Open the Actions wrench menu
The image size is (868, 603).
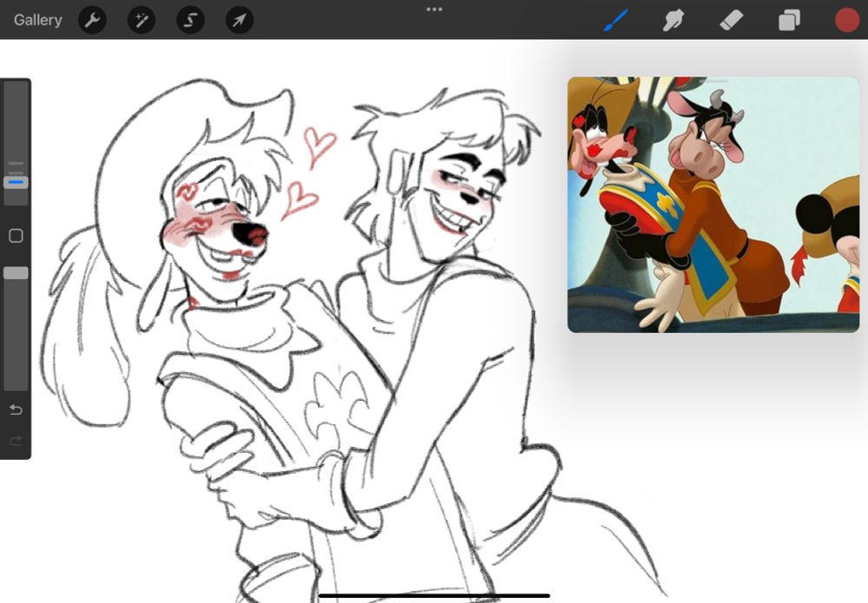pyautogui.click(x=93, y=21)
